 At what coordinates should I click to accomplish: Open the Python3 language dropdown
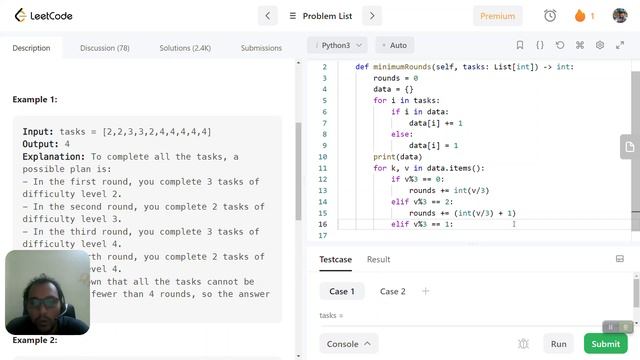[338, 45]
